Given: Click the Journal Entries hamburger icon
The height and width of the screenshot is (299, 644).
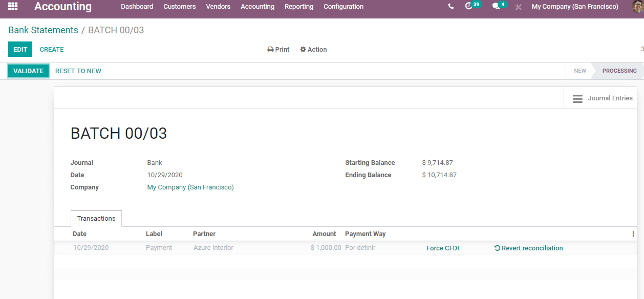Looking at the screenshot, I should (x=577, y=98).
